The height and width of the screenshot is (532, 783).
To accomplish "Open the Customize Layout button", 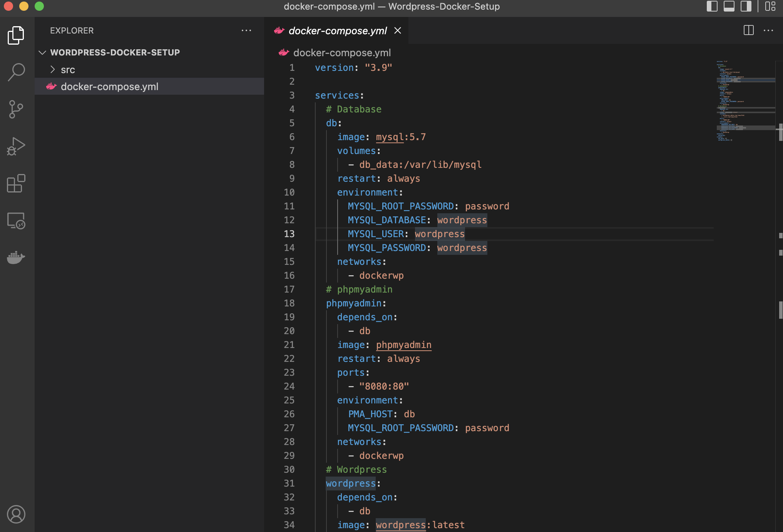I will point(770,6).
